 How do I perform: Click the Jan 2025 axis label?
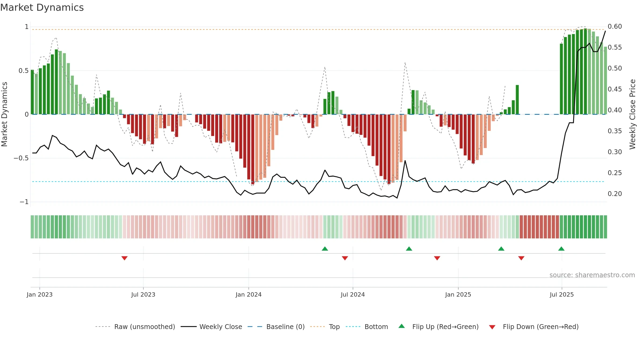click(x=458, y=294)
